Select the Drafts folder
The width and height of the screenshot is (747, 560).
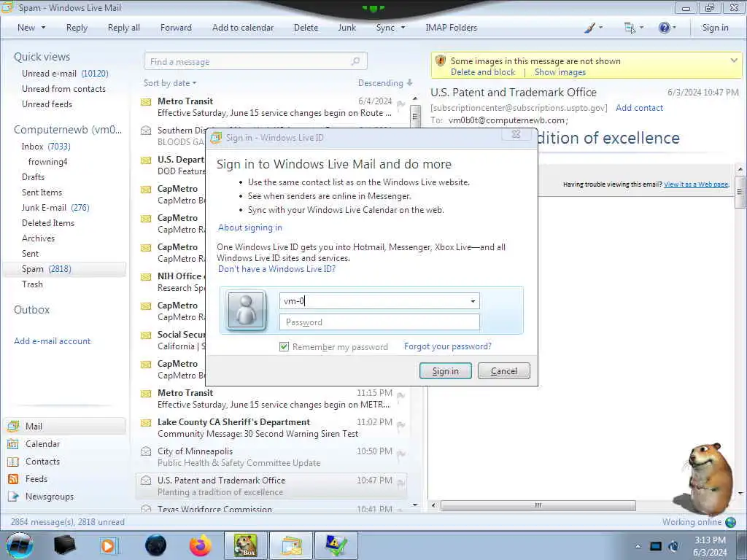tap(33, 177)
